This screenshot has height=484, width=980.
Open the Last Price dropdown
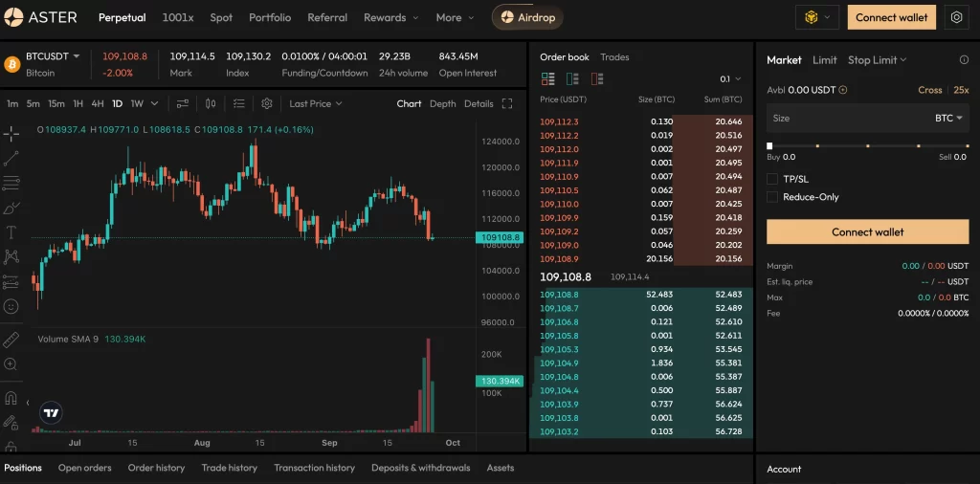(x=316, y=103)
